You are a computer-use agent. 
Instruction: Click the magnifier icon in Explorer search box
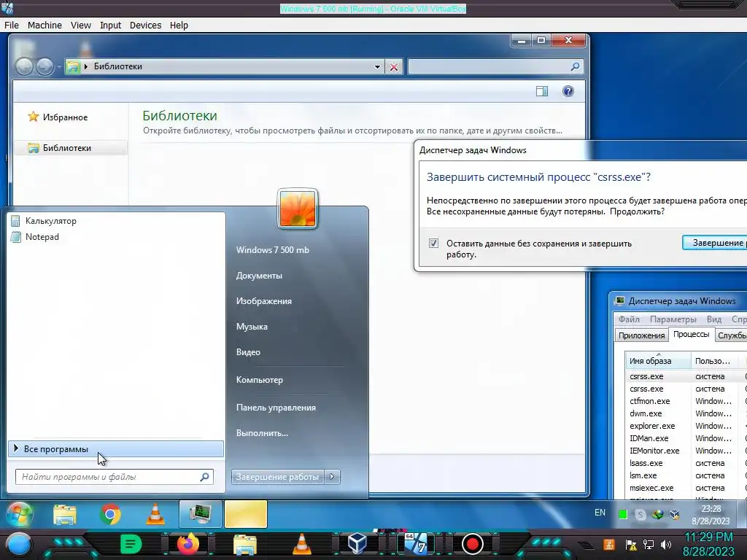coord(575,66)
